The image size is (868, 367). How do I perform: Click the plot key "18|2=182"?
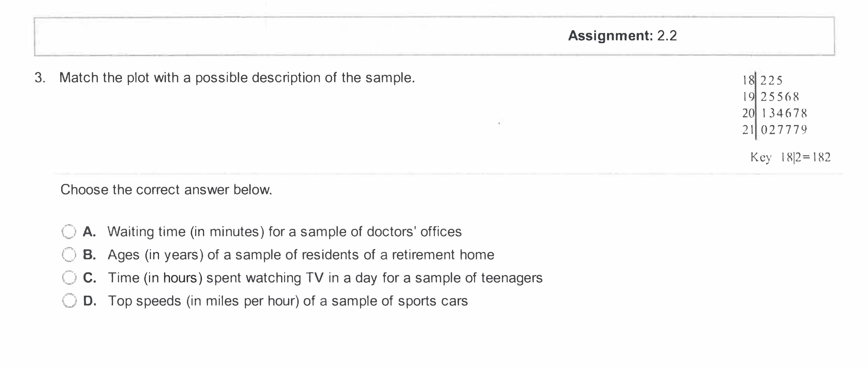click(x=790, y=157)
